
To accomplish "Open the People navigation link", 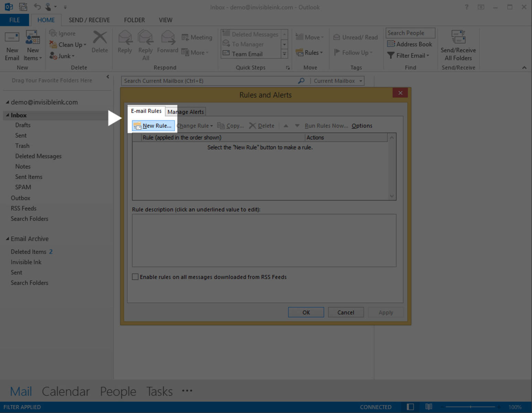I will 118,391.
